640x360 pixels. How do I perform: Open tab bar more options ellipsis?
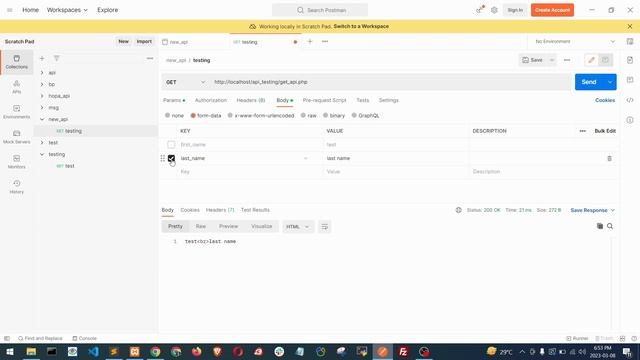point(325,41)
